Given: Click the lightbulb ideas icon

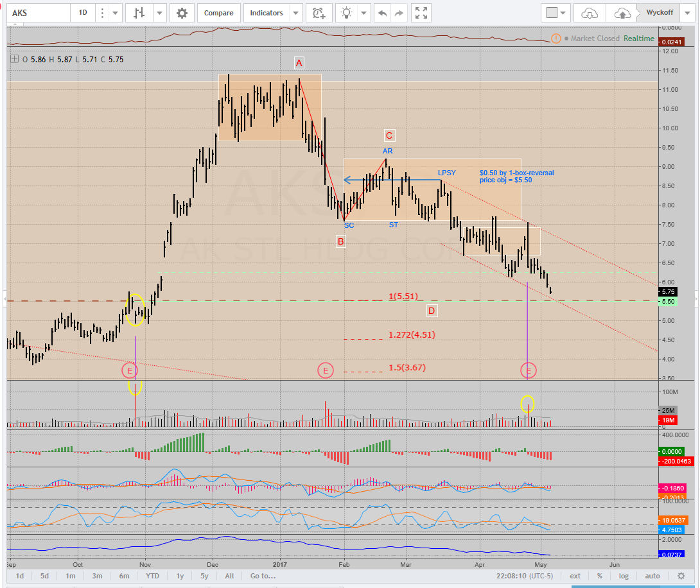Looking at the screenshot, I should tap(347, 13).
